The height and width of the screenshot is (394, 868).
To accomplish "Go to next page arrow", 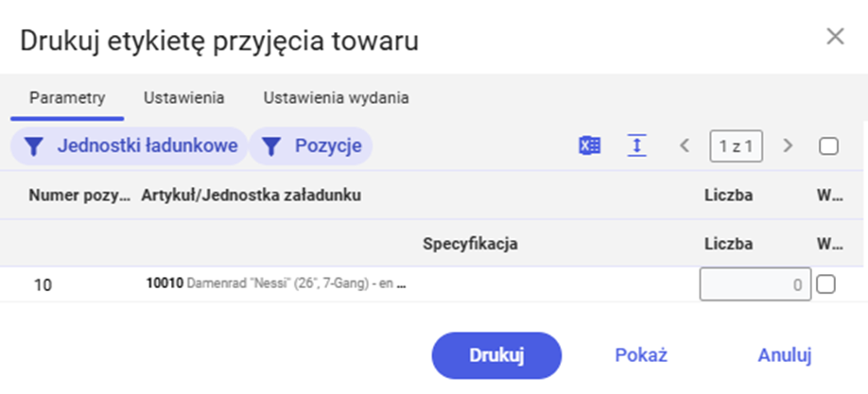I will (x=788, y=146).
